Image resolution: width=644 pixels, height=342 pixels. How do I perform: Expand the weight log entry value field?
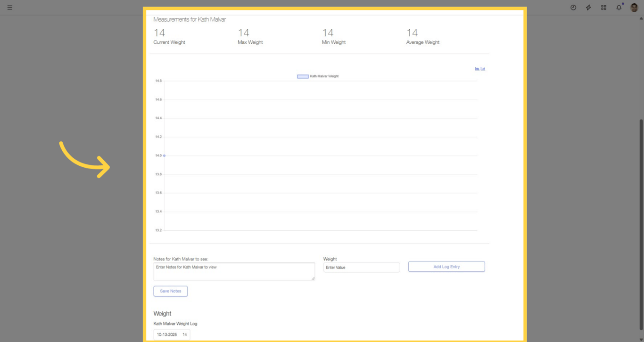click(184, 334)
